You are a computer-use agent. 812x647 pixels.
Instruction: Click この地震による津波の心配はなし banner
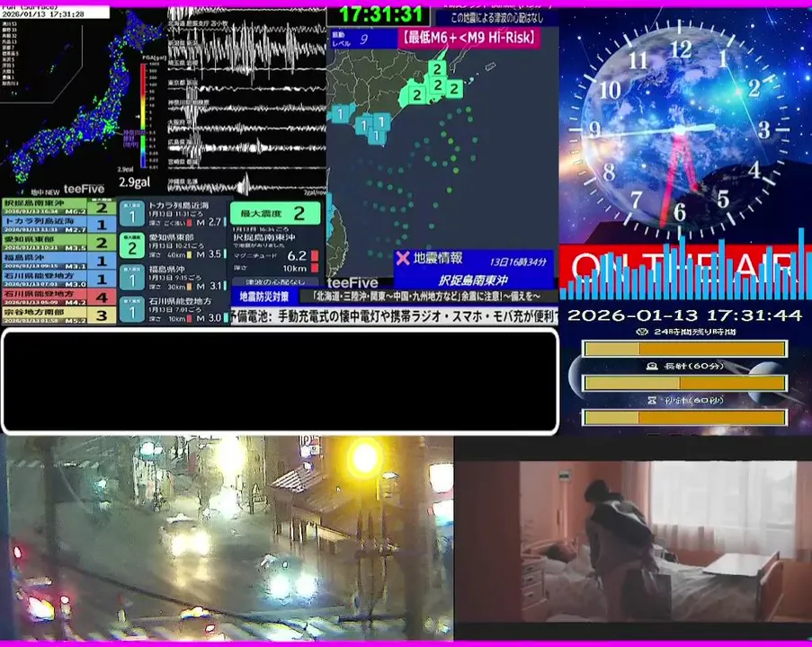tap(496, 18)
